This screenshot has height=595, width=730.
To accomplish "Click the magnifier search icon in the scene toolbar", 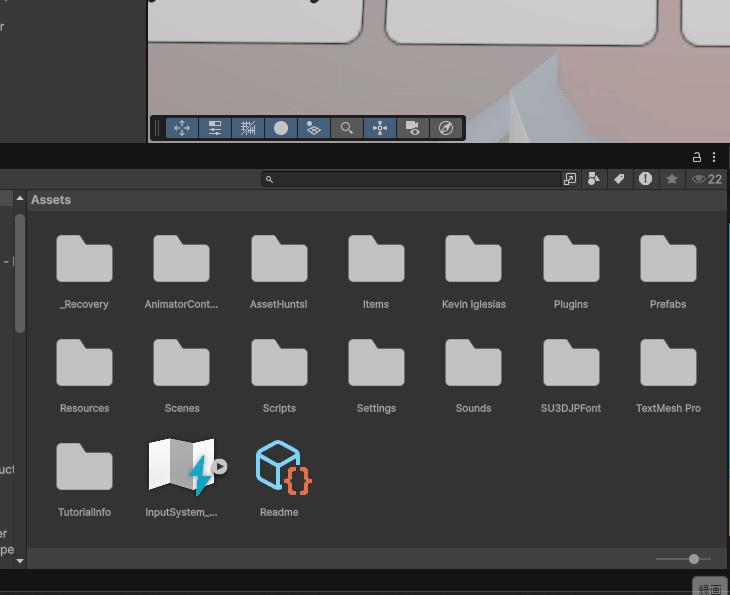I will (346, 128).
